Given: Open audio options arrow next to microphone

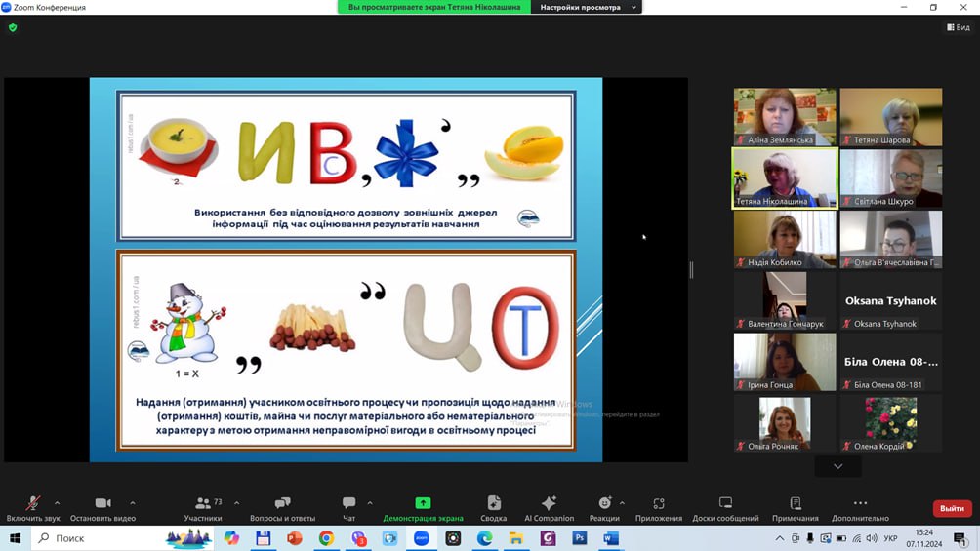Looking at the screenshot, I should point(57,503).
